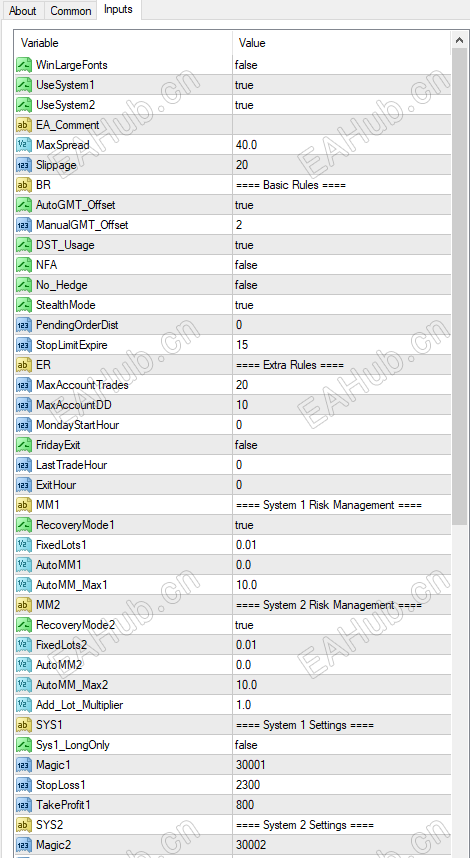Click the empty EA_Comment value field
The height and width of the screenshot is (858, 470).
342,125
